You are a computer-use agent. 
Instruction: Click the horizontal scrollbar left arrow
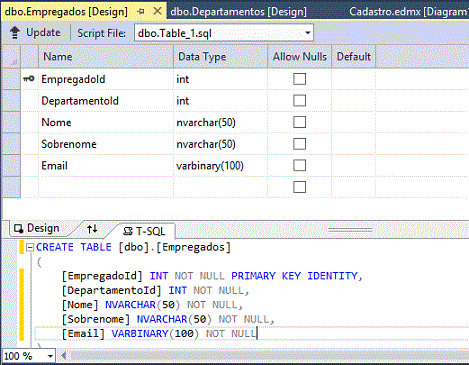pyautogui.click(x=63, y=356)
